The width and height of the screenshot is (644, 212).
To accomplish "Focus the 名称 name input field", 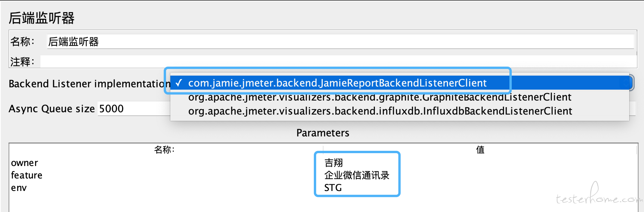I will (x=340, y=42).
